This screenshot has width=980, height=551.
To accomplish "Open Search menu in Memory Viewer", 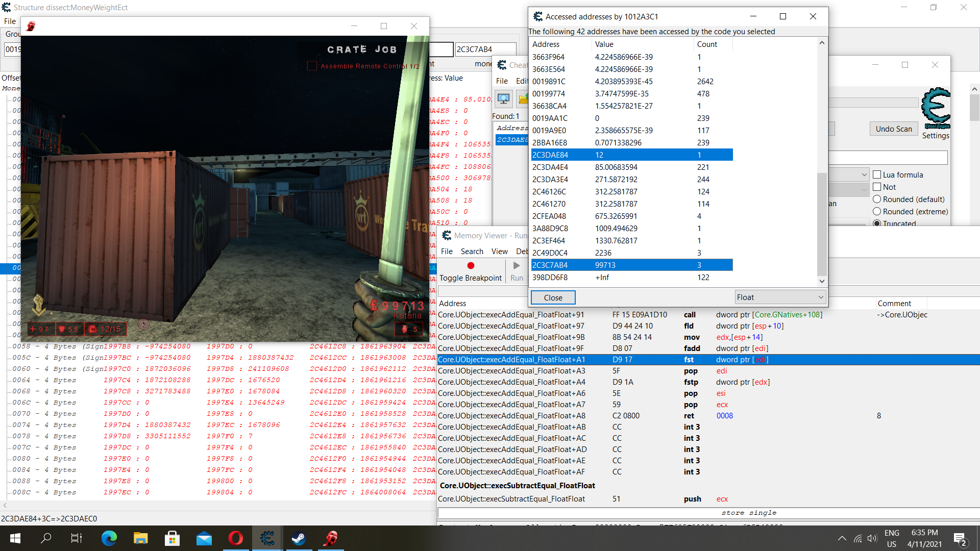I will pos(472,251).
